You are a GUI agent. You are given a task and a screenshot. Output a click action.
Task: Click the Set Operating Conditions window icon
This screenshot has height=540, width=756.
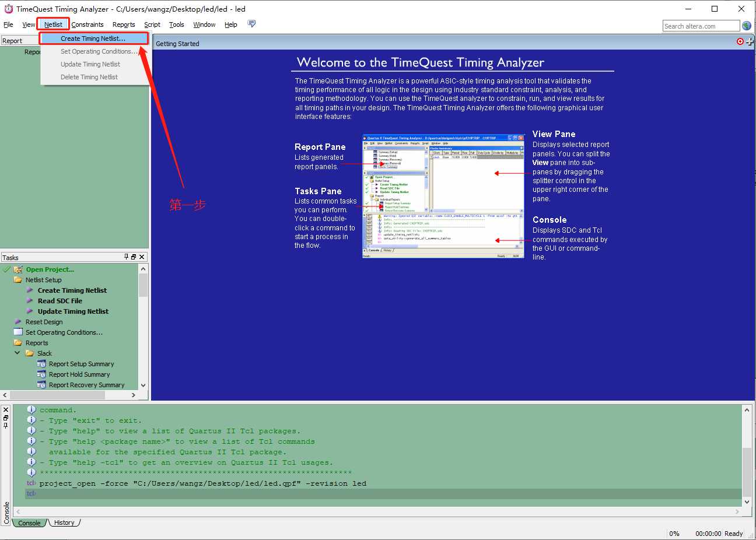[x=18, y=332]
